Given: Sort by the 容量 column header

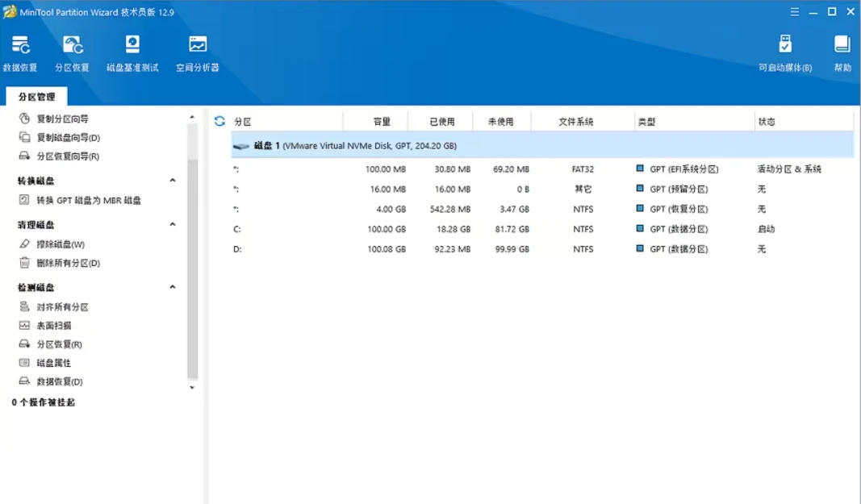Looking at the screenshot, I should point(382,122).
